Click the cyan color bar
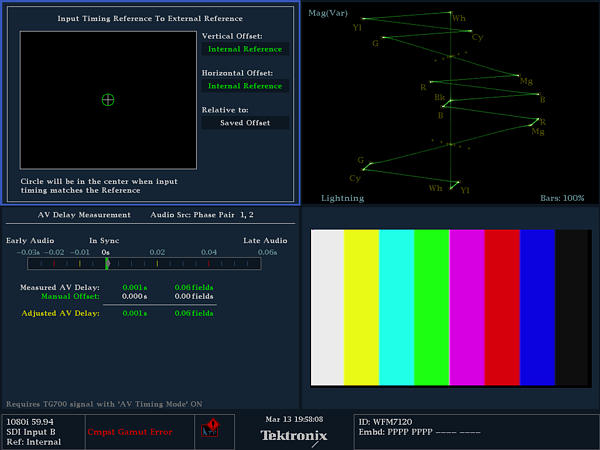The height and width of the screenshot is (450, 600). 397,307
